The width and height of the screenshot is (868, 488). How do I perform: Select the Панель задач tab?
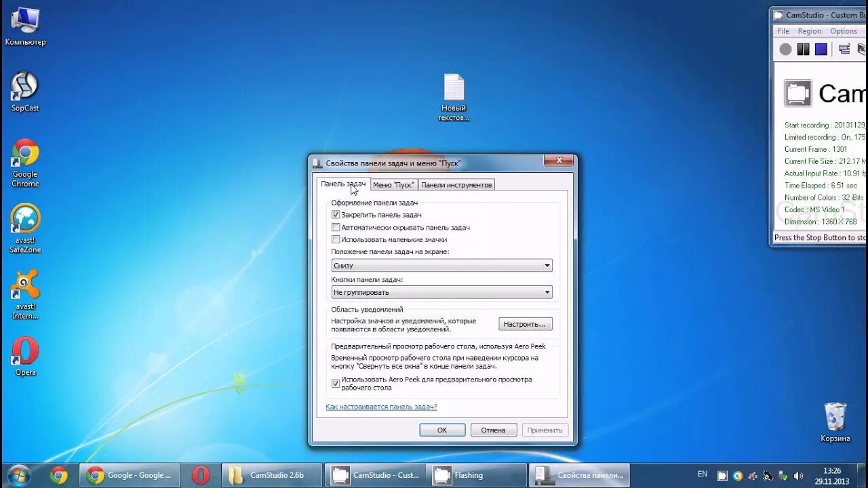click(x=343, y=184)
